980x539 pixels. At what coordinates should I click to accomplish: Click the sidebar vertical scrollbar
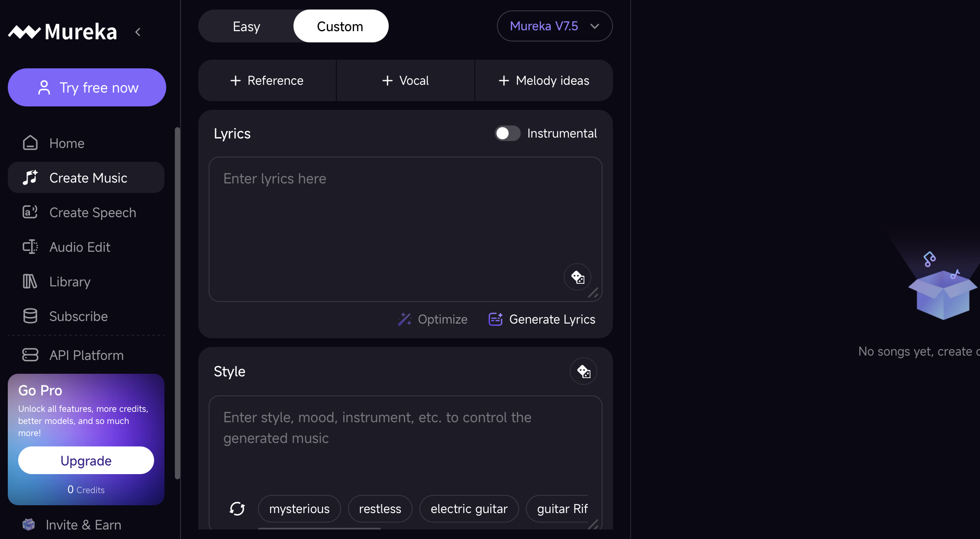click(x=177, y=303)
